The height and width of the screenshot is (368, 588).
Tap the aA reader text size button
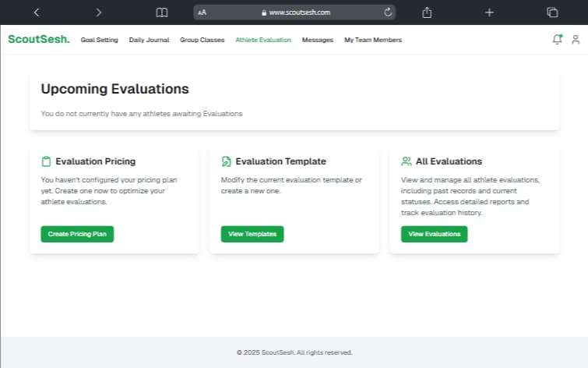click(202, 12)
